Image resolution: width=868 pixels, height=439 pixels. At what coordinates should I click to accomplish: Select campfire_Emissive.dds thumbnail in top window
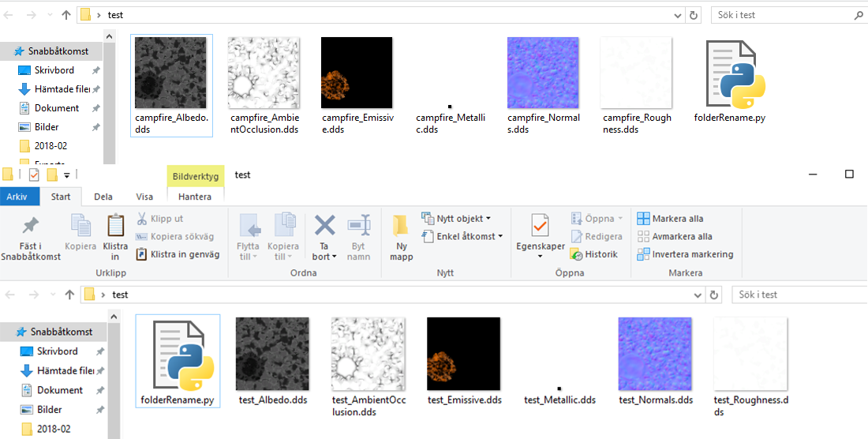click(357, 73)
